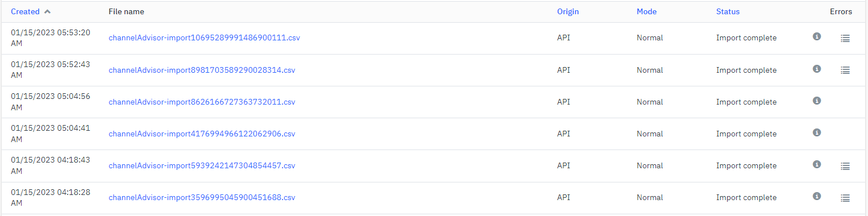Sort table by Origin column
Image resolution: width=868 pixels, height=216 pixels.
(568, 11)
